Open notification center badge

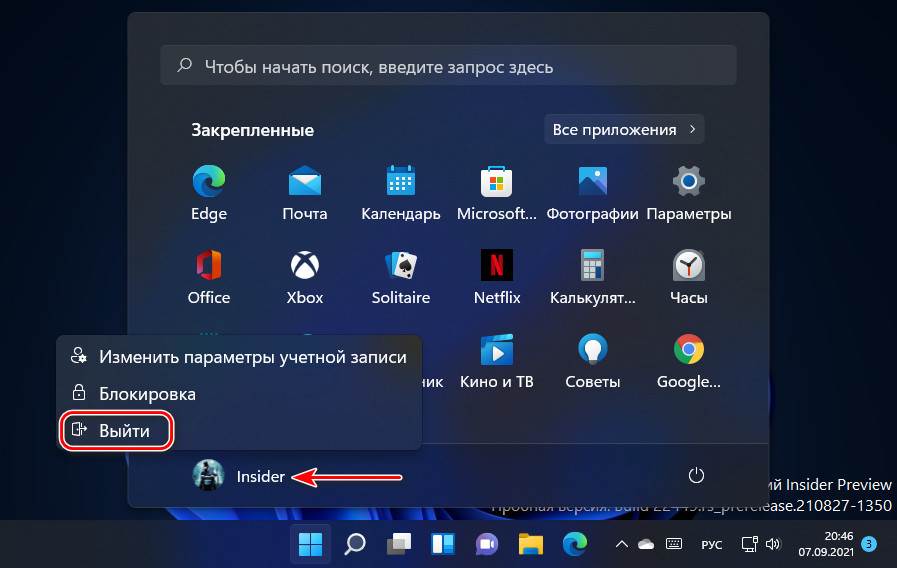click(x=869, y=544)
